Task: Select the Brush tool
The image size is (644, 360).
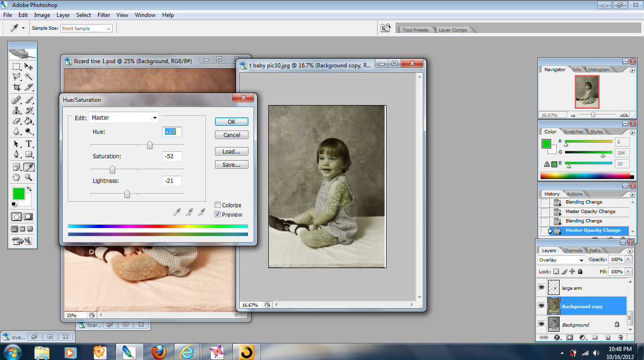Action: pyautogui.click(x=29, y=100)
